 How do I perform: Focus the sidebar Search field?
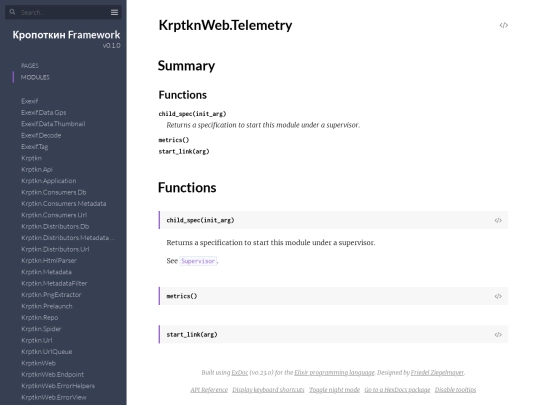[63, 12]
